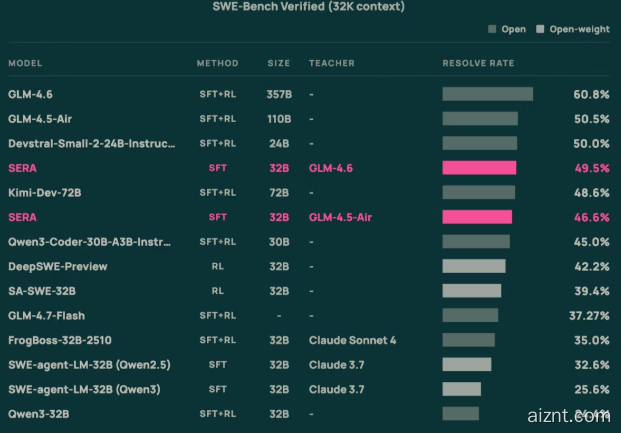Click the pink SERA bar at 49.5%
621x433 pixels.
pyautogui.click(x=479, y=168)
